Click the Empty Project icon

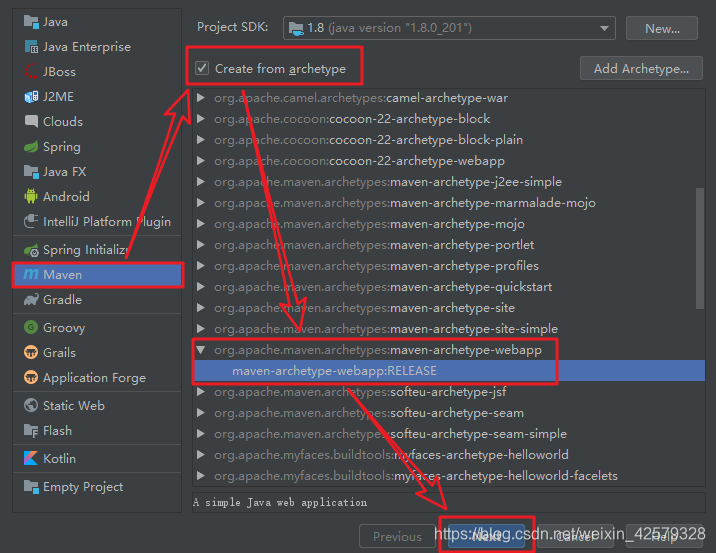pyautogui.click(x=31, y=487)
